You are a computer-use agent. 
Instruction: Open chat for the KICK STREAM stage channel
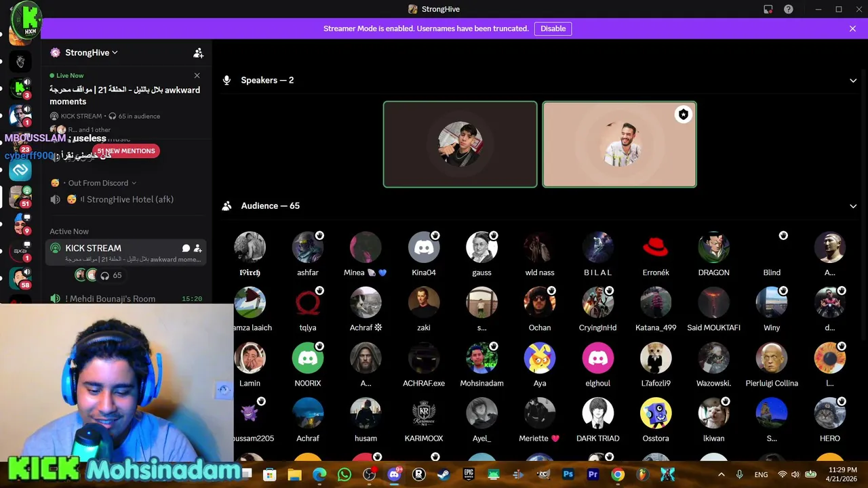(186, 248)
